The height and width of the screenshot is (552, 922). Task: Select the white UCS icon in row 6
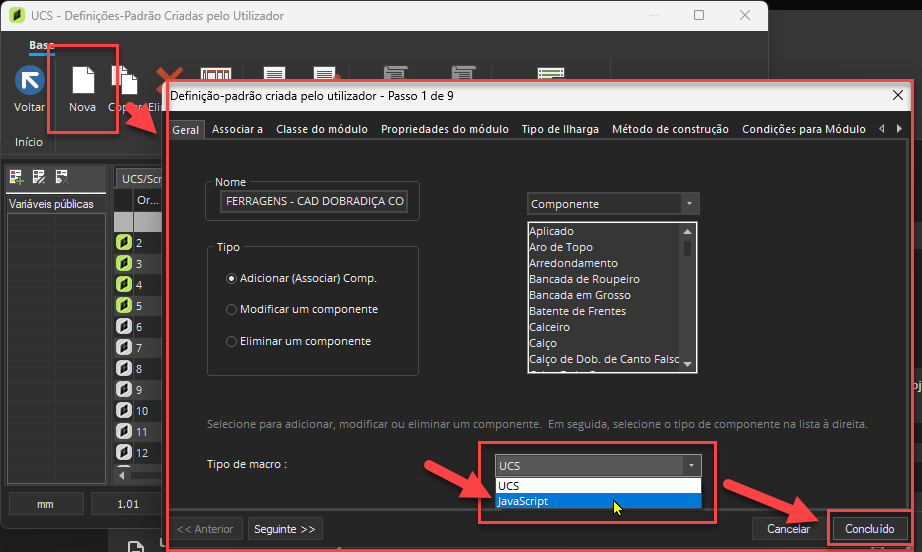[x=124, y=327]
